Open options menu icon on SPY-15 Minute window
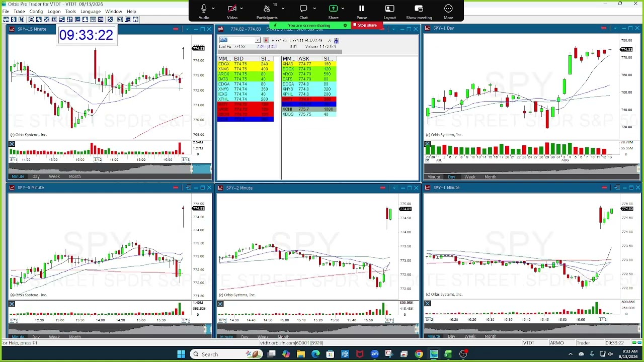This screenshot has height=362, width=644. pos(188,29)
